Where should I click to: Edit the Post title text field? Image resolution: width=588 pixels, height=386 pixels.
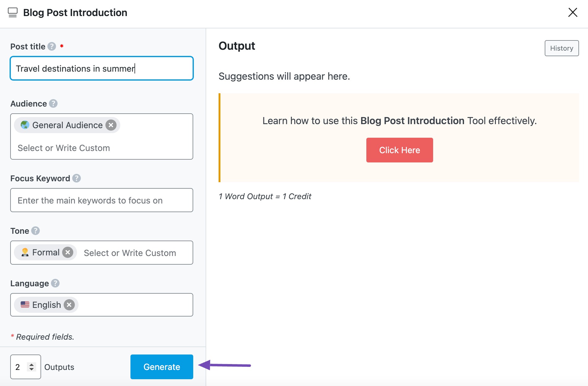tap(101, 68)
